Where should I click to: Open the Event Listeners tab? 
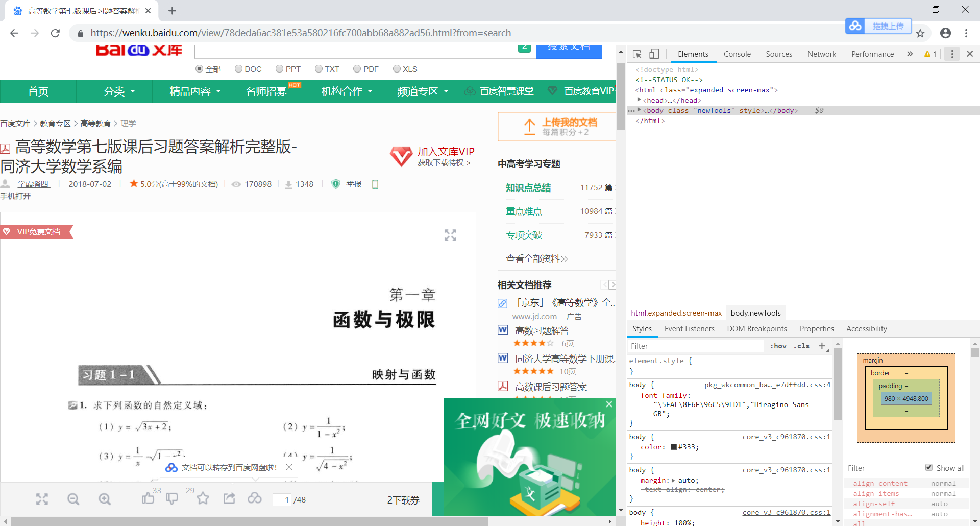(689, 328)
